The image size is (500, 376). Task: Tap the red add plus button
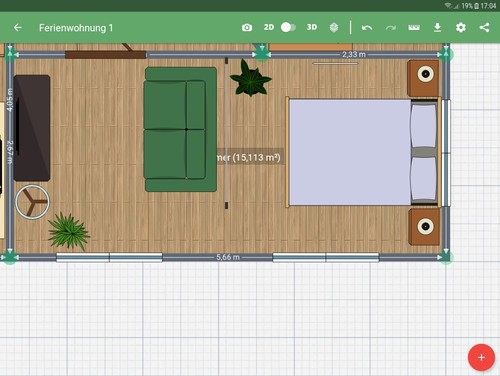(481, 357)
